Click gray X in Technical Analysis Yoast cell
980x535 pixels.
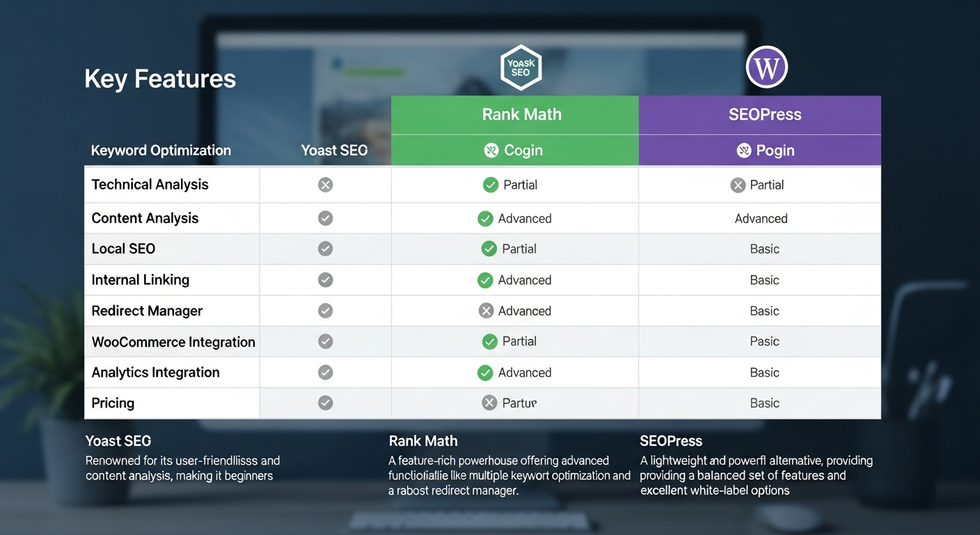(x=325, y=185)
